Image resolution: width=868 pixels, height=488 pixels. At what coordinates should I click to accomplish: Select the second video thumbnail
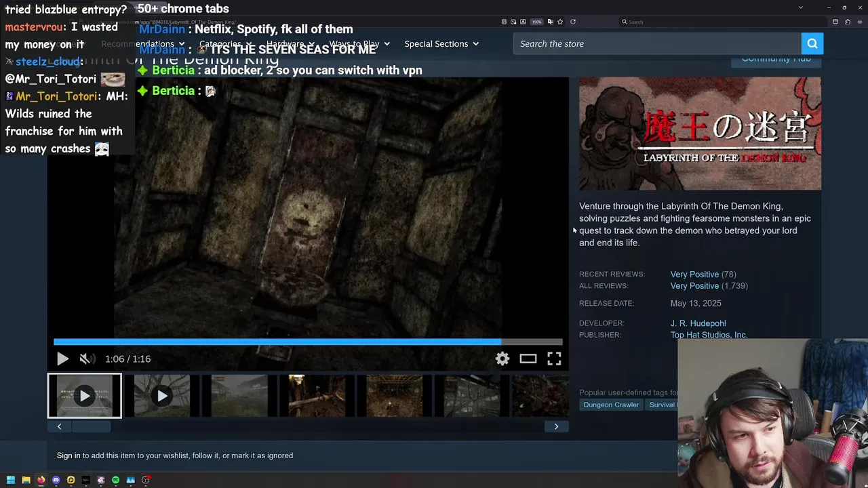pyautogui.click(x=162, y=396)
